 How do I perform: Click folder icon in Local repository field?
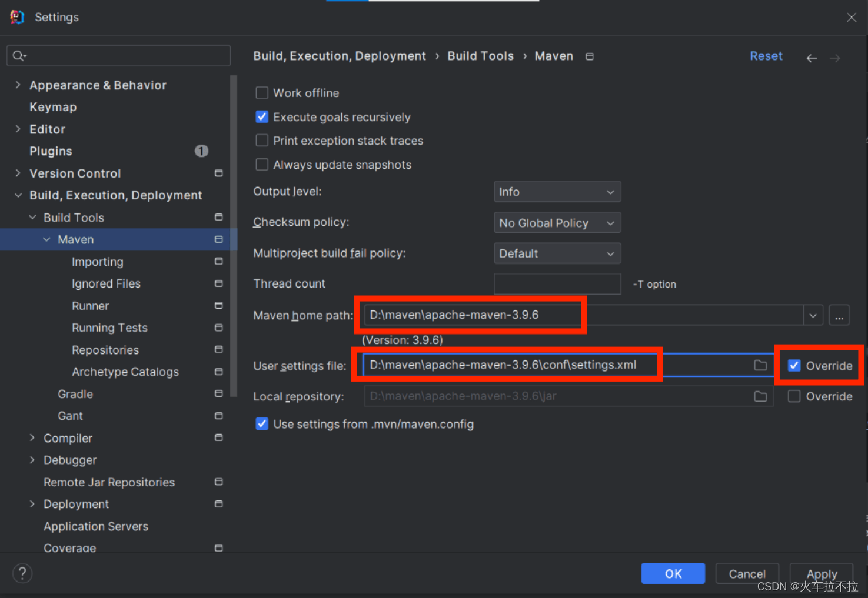click(760, 396)
